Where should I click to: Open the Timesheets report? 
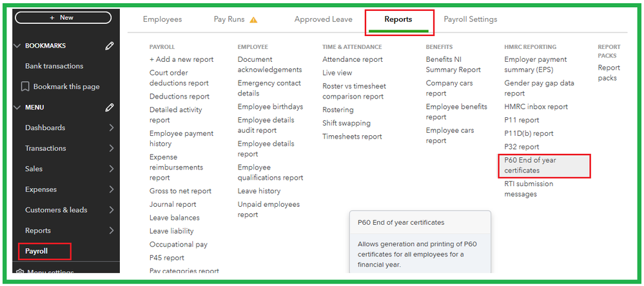coord(352,137)
